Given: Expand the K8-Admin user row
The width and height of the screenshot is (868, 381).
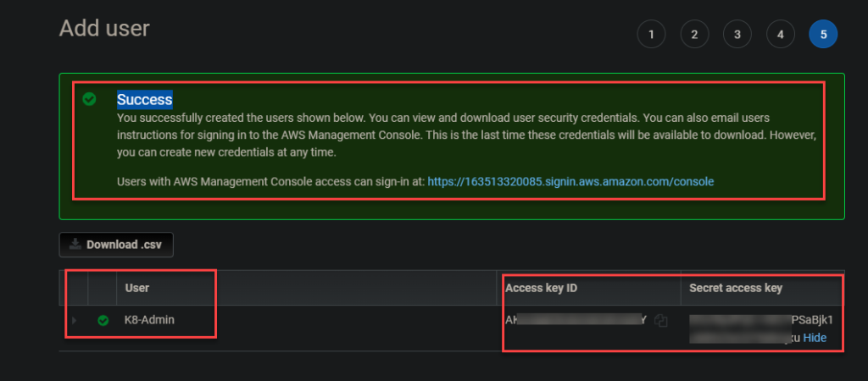Looking at the screenshot, I should point(74,321).
